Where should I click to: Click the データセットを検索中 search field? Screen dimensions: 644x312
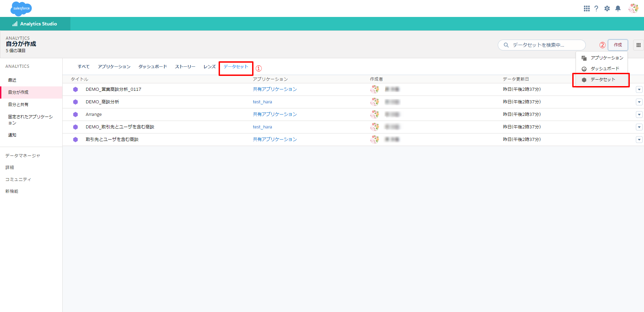541,45
